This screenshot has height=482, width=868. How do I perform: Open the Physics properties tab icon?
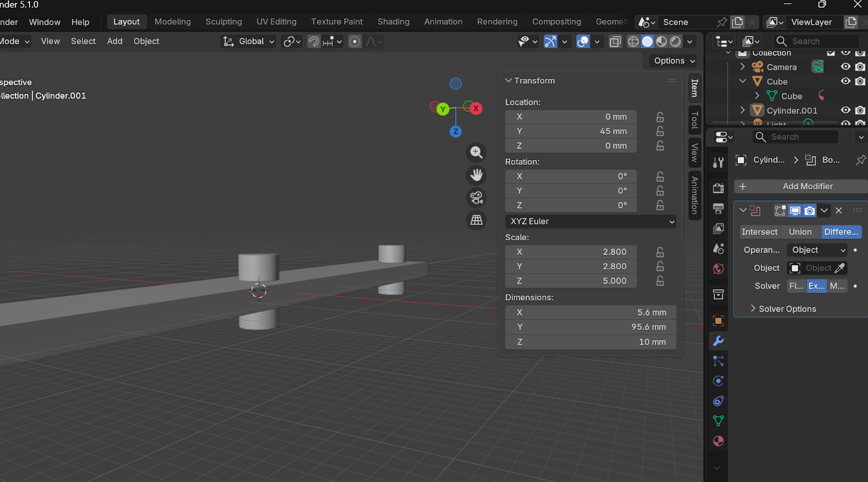(x=718, y=381)
